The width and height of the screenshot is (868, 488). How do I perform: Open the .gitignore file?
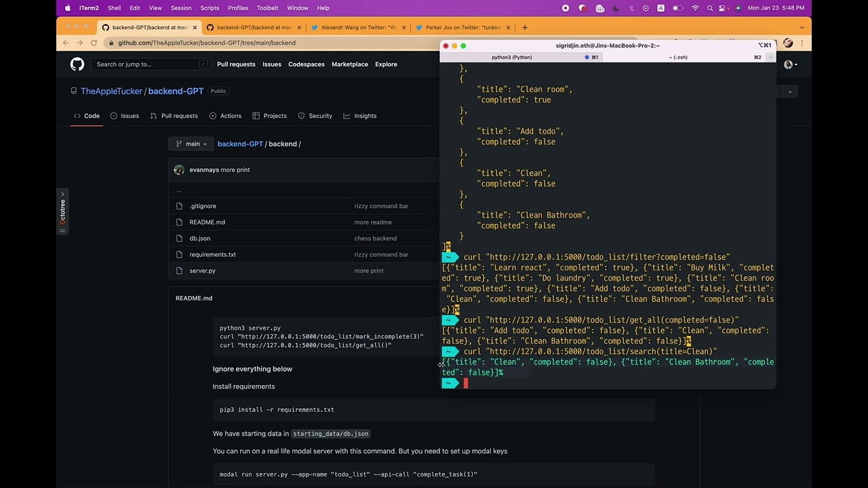[203, 206]
